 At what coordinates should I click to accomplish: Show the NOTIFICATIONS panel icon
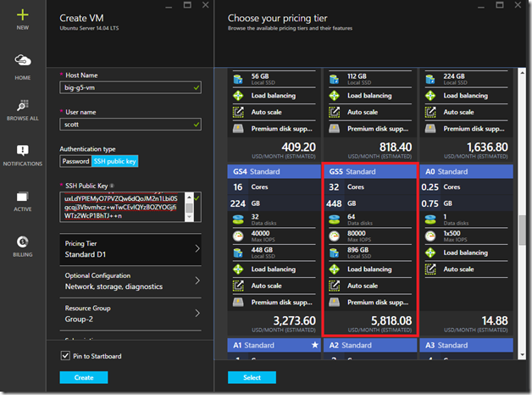pos(22,150)
